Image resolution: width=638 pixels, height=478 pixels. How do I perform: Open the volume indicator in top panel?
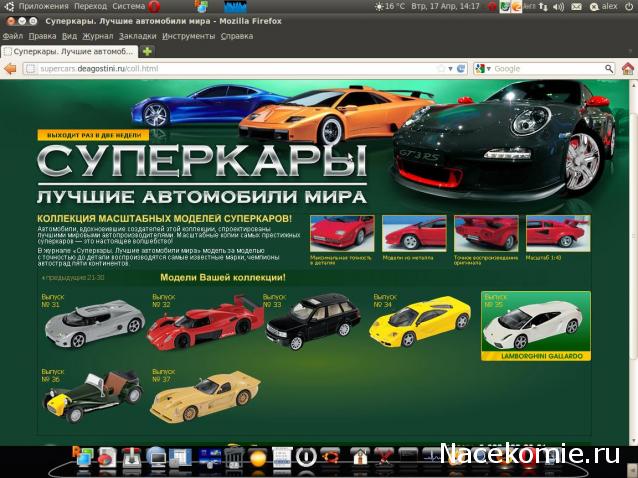[559, 7]
